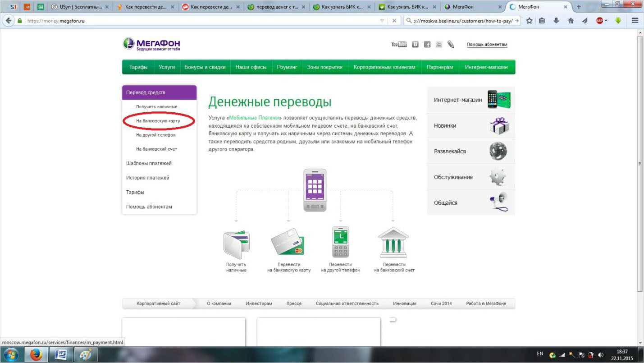Click the browser search field
The width and height of the screenshot is (644, 363).
coord(462,21)
